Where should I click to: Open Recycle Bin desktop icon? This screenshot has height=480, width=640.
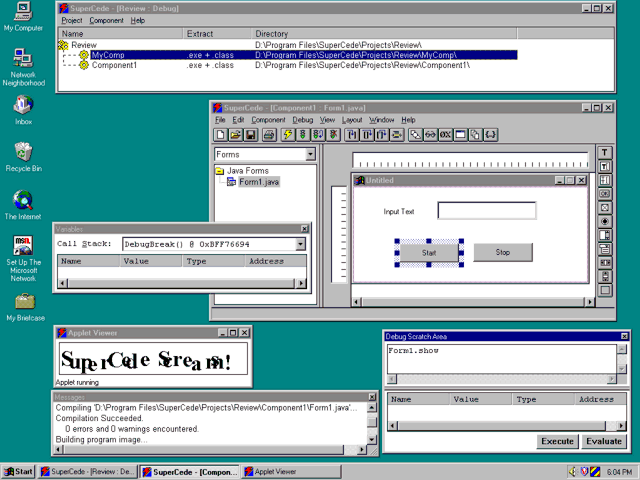click(x=23, y=157)
